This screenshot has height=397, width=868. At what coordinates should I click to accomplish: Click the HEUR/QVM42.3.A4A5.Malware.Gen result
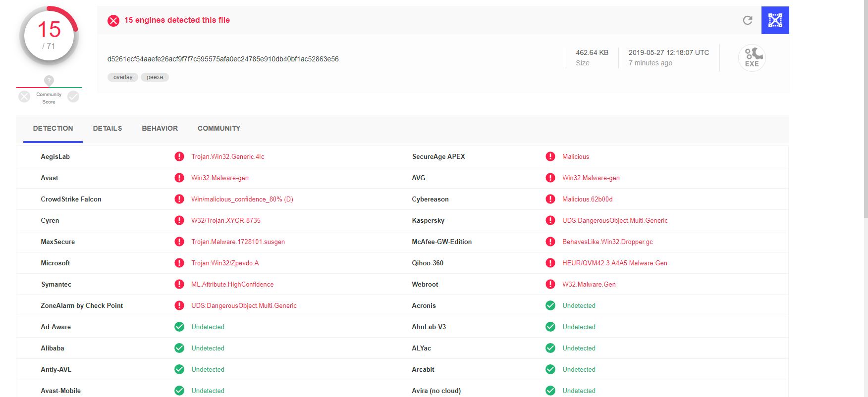615,263
